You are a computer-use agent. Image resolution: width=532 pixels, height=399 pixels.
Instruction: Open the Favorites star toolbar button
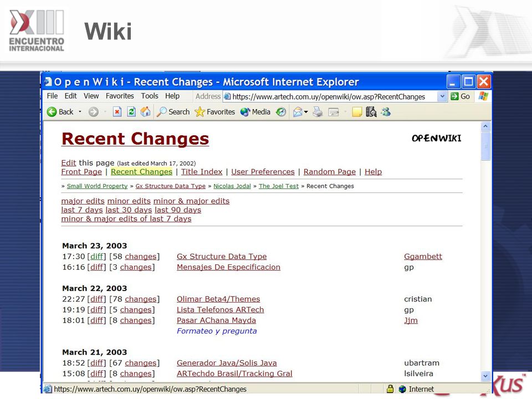pyautogui.click(x=215, y=111)
